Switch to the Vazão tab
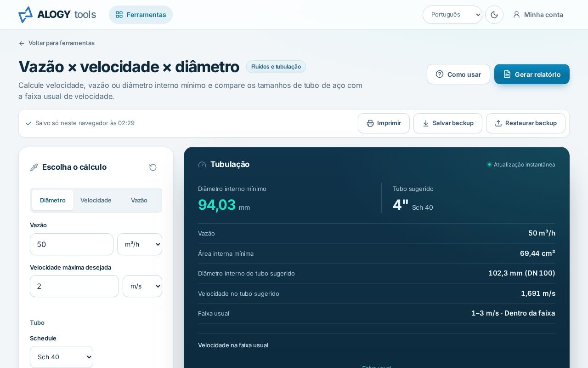The width and height of the screenshot is (588, 368). [x=139, y=200]
